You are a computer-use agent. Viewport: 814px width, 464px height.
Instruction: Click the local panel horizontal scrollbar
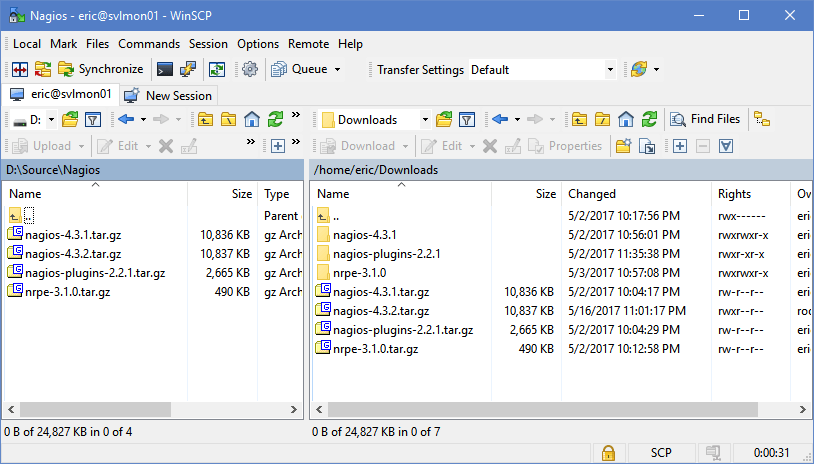point(96,410)
